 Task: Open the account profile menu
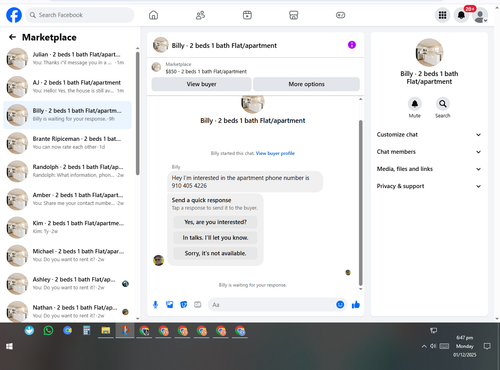click(480, 16)
